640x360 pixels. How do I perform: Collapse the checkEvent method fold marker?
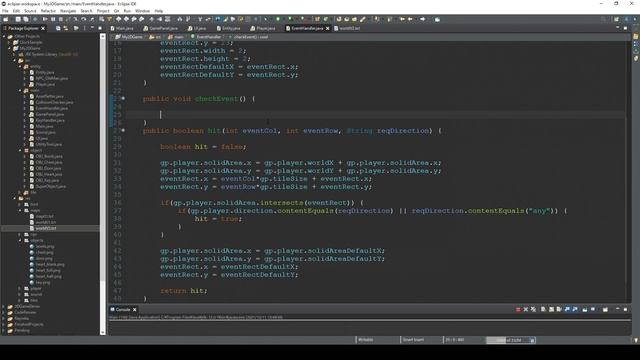click(123, 98)
